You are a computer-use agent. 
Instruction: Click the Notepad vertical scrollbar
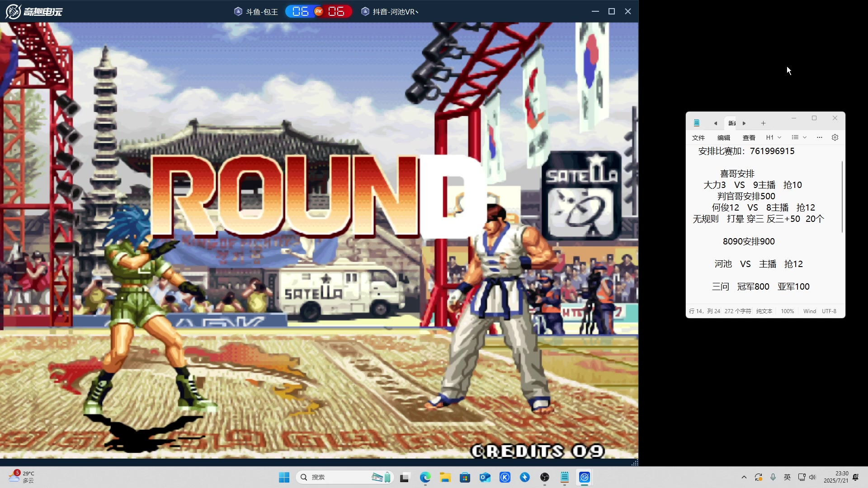(842, 197)
